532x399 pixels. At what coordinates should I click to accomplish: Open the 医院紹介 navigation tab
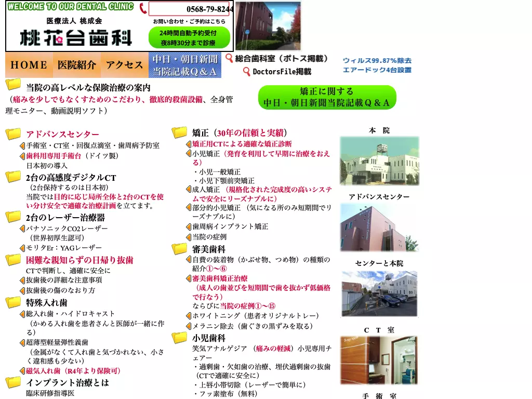(x=77, y=65)
